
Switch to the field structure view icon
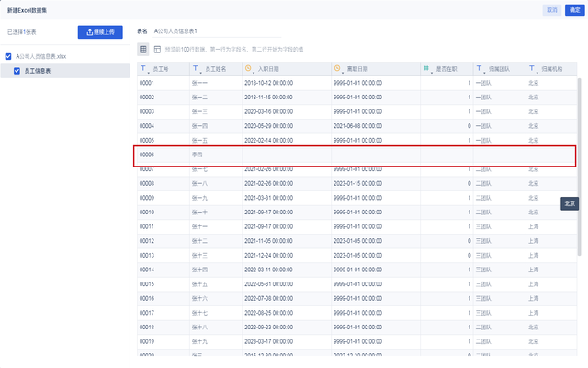click(157, 49)
